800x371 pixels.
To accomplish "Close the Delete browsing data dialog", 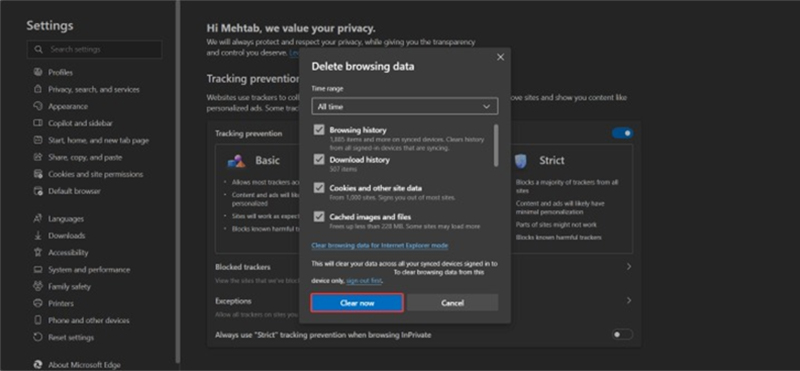I will coord(501,57).
